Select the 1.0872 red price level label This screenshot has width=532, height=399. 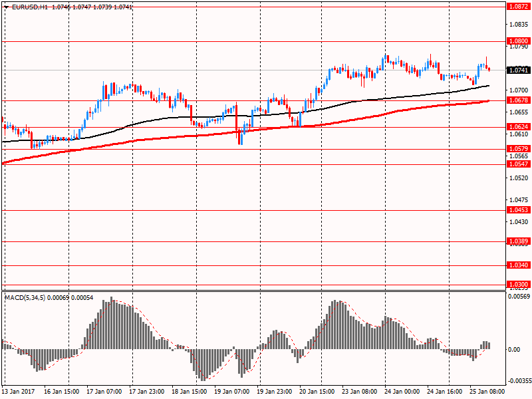pyautogui.click(x=518, y=6)
